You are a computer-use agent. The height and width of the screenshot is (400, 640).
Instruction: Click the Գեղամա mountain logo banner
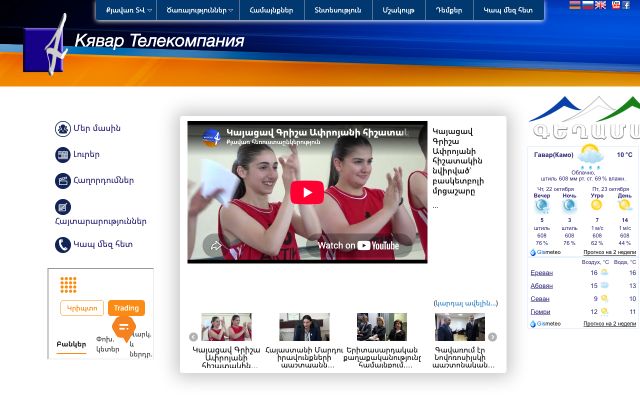coord(584,118)
